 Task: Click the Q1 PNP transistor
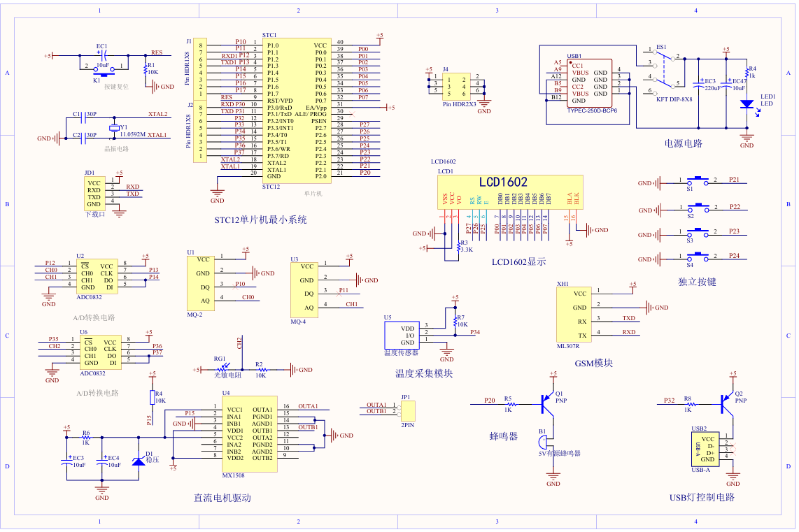(x=547, y=403)
